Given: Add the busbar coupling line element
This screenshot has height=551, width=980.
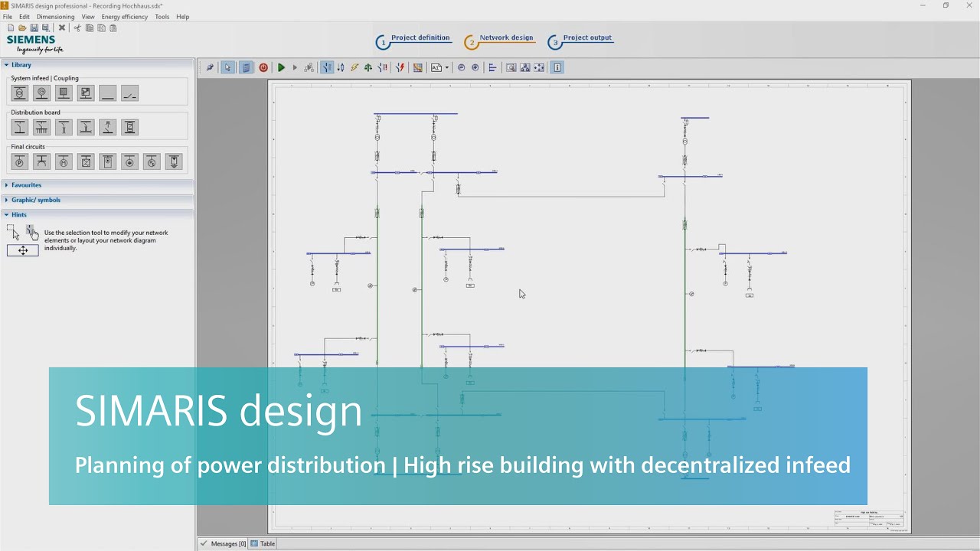Looking at the screenshot, I should tap(108, 93).
